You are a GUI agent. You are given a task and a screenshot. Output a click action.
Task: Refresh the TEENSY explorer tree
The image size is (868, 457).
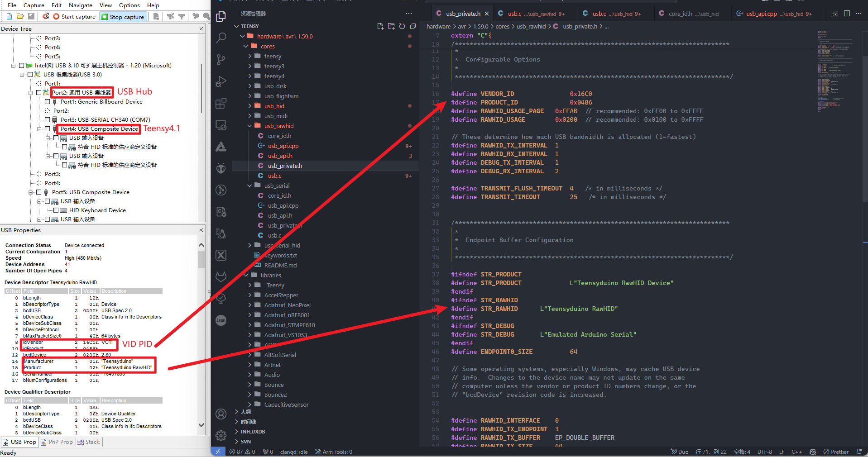[402, 26]
